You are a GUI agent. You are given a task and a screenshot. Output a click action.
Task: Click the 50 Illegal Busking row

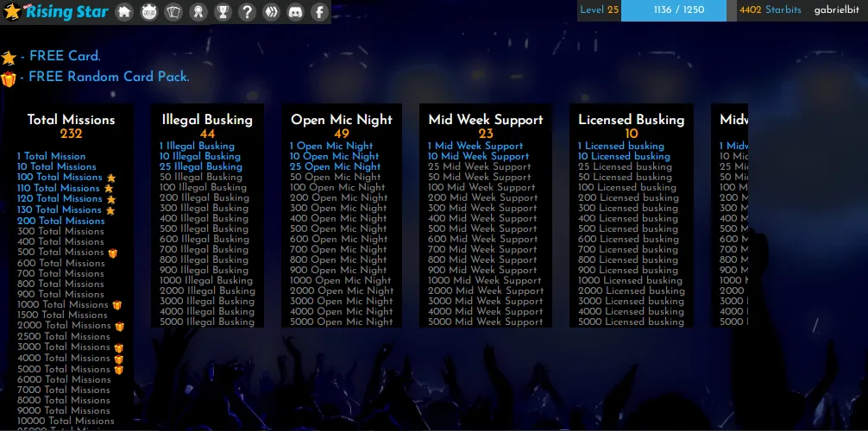(201, 177)
